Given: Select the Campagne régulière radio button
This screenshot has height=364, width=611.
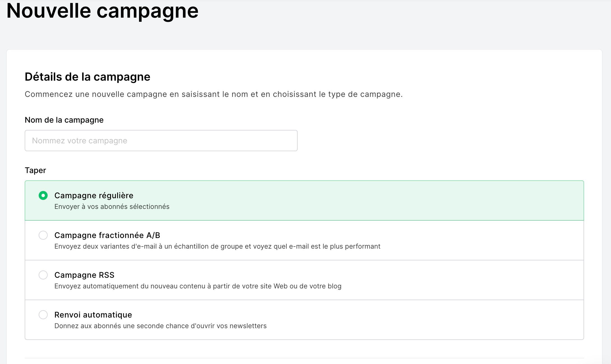Looking at the screenshot, I should point(43,195).
